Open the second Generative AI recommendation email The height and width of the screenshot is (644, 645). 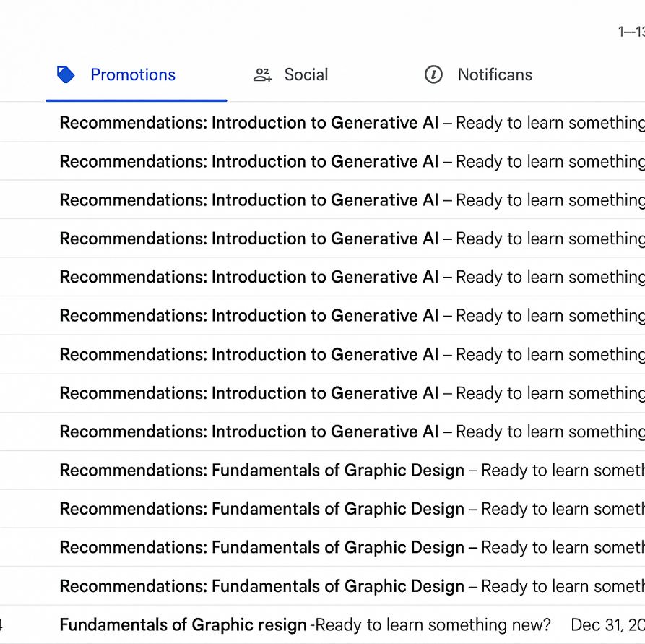coord(249,162)
